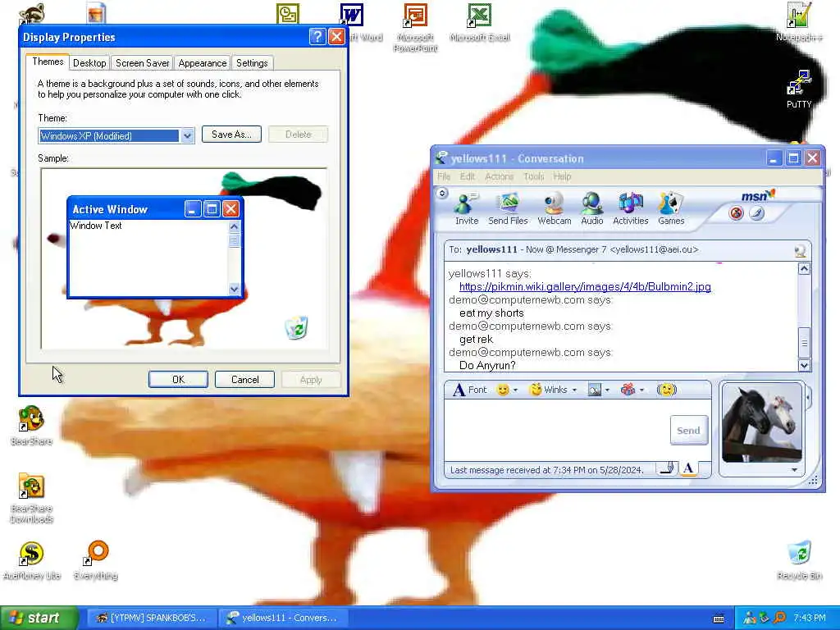Screen dimensions: 840x630
Task: Collapse the display picture side panel arrow
Action: [x=808, y=397]
